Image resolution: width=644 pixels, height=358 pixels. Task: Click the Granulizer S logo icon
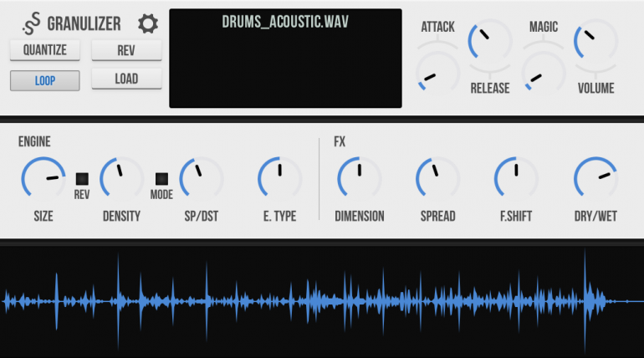(x=32, y=23)
